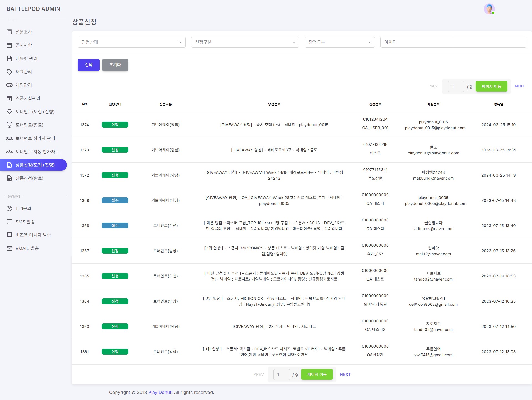Screen dimensions: 532x400
Task: Click the question mark icon for 1:1문의
Action: click(x=9, y=208)
